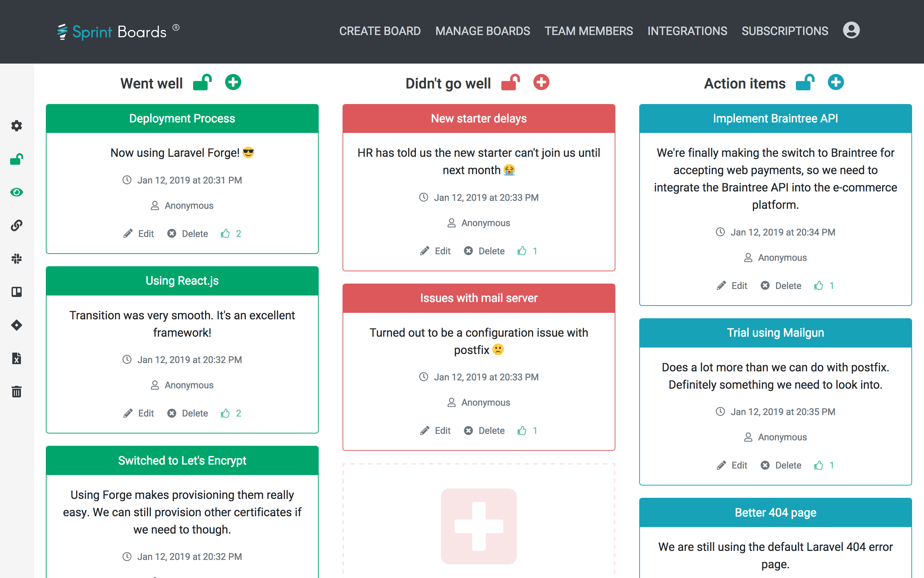The width and height of the screenshot is (924, 578).
Task: Select Switched to Let's Encrypt header
Action: [x=182, y=461]
